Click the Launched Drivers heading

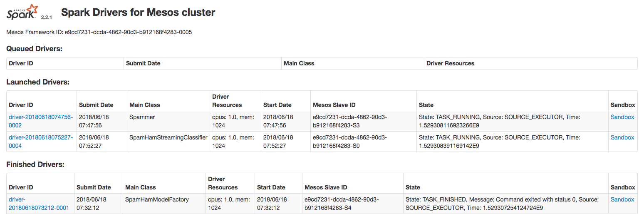point(37,82)
